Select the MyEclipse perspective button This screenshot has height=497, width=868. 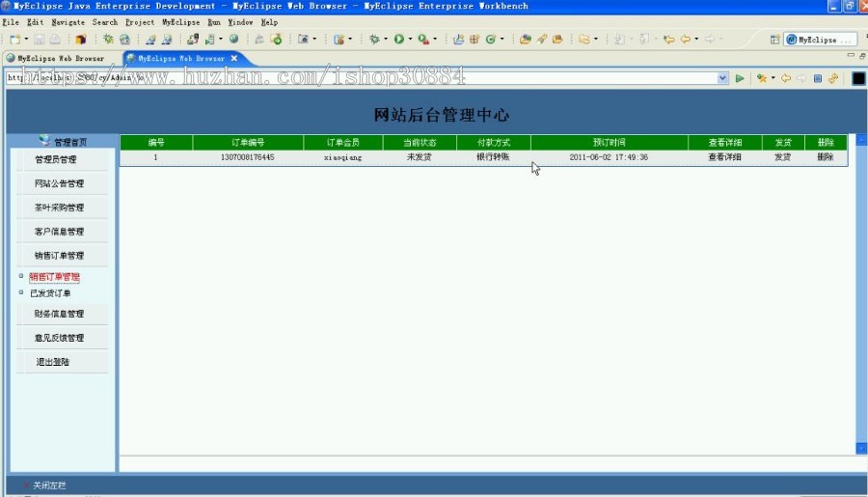(x=819, y=40)
